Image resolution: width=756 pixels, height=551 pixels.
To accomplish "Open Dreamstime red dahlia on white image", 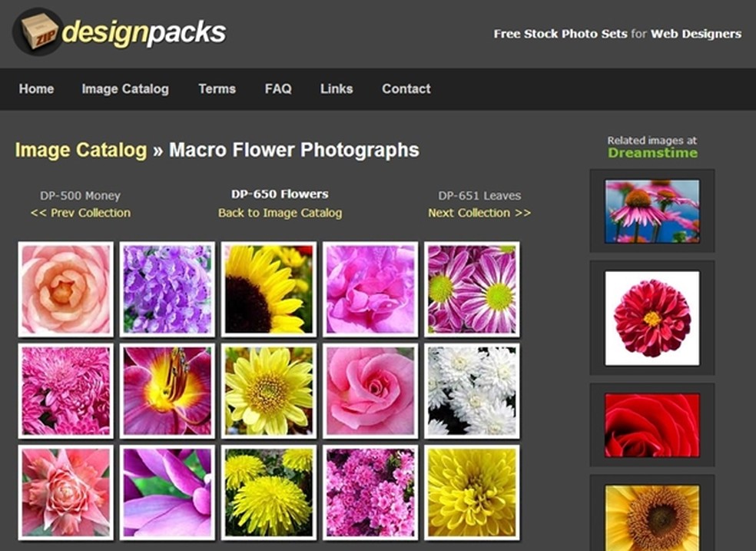I will 652,318.
